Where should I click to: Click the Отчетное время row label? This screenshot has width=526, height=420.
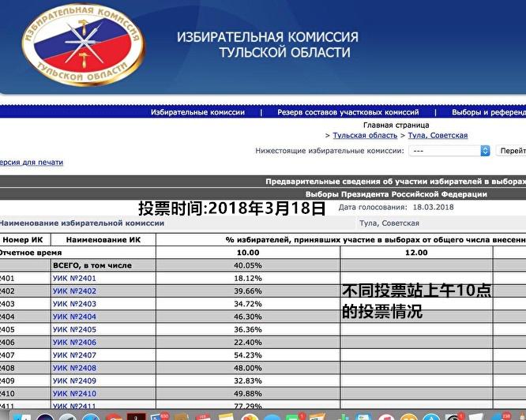pyautogui.click(x=31, y=253)
